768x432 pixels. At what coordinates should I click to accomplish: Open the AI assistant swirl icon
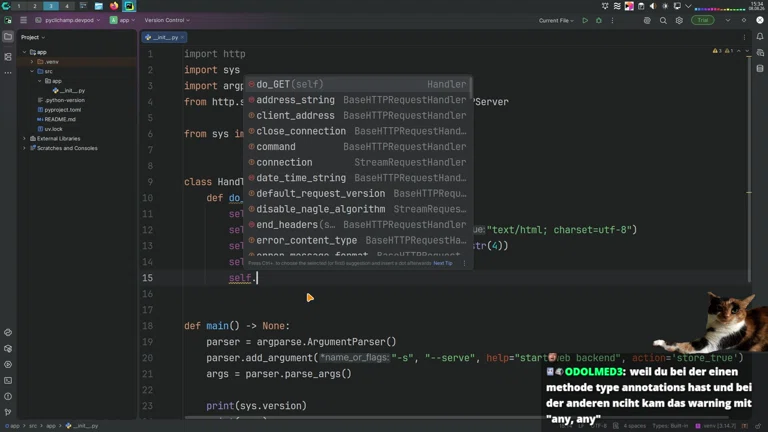pyautogui.click(x=647, y=21)
